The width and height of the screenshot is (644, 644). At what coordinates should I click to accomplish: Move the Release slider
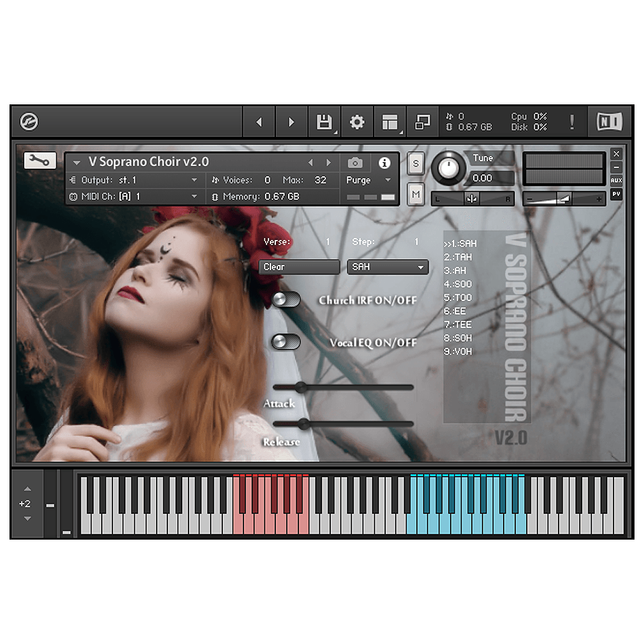(304, 424)
